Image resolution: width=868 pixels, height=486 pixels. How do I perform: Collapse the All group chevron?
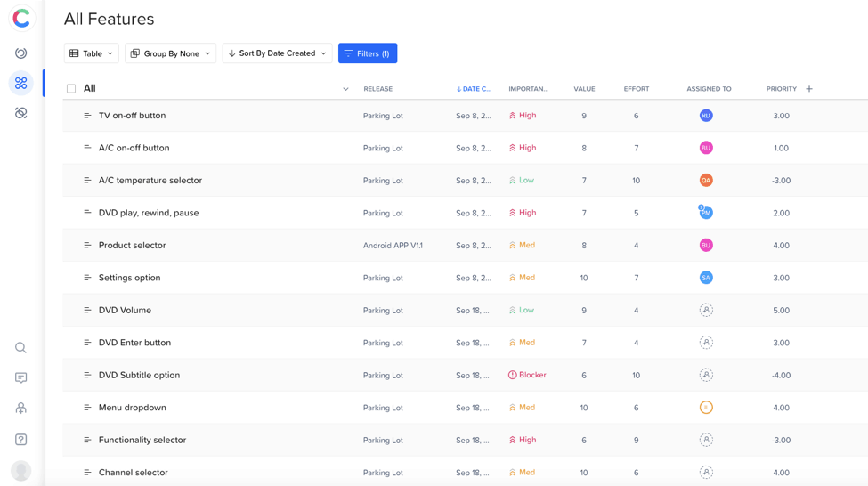coord(345,89)
